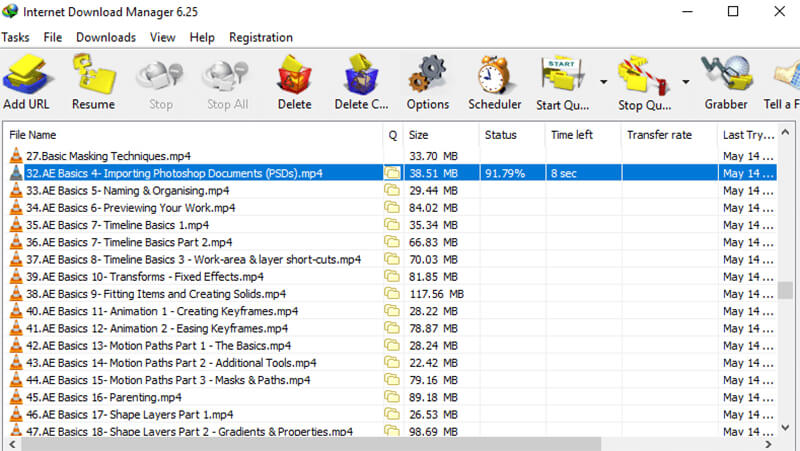Image resolution: width=800 pixels, height=451 pixels.
Task: Click the Tell a Friend icon
Action: [x=787, y=77]
